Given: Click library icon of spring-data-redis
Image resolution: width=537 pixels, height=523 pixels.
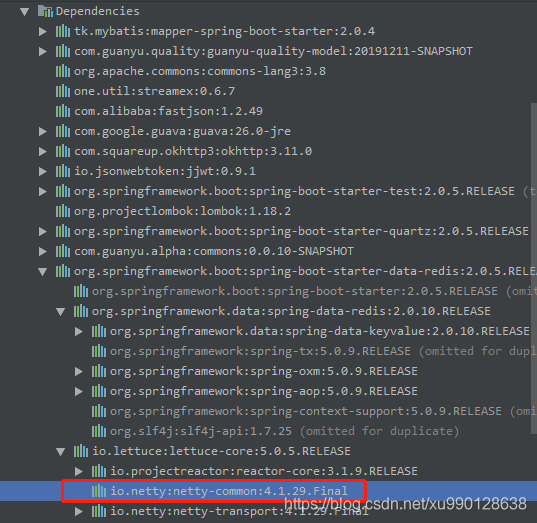Looking at the screenshot, I should point(81,311).
